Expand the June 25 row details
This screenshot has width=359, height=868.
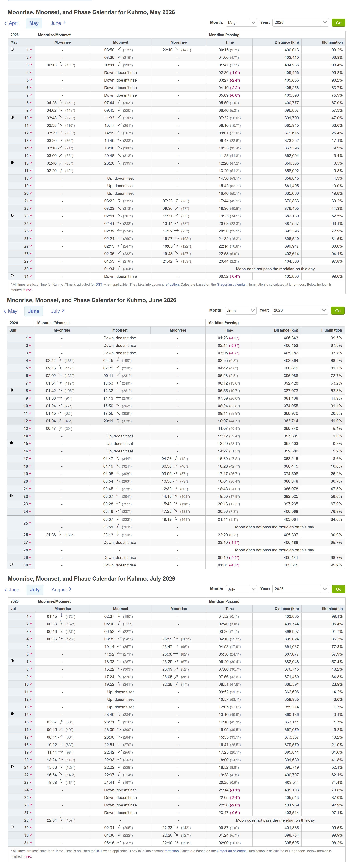click(30, 523)
